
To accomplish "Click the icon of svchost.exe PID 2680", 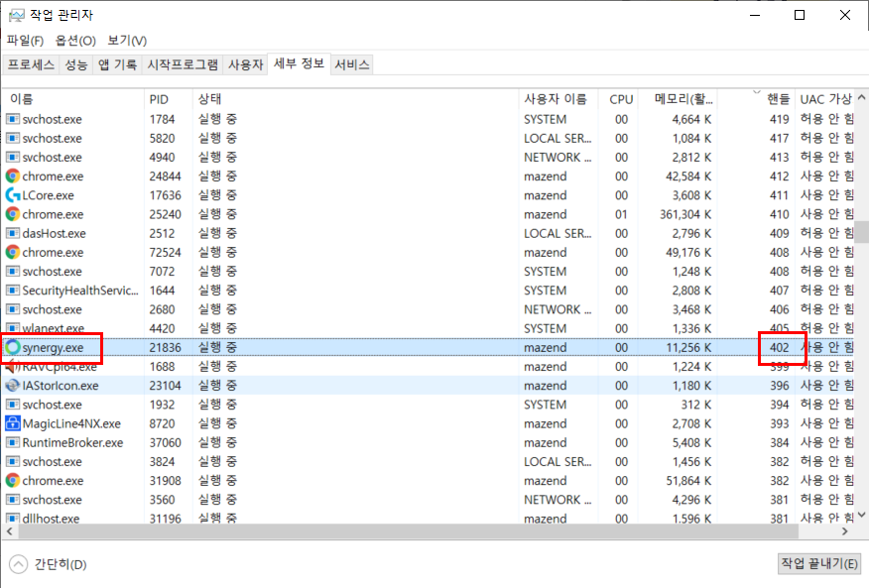I will pos(13,309).
